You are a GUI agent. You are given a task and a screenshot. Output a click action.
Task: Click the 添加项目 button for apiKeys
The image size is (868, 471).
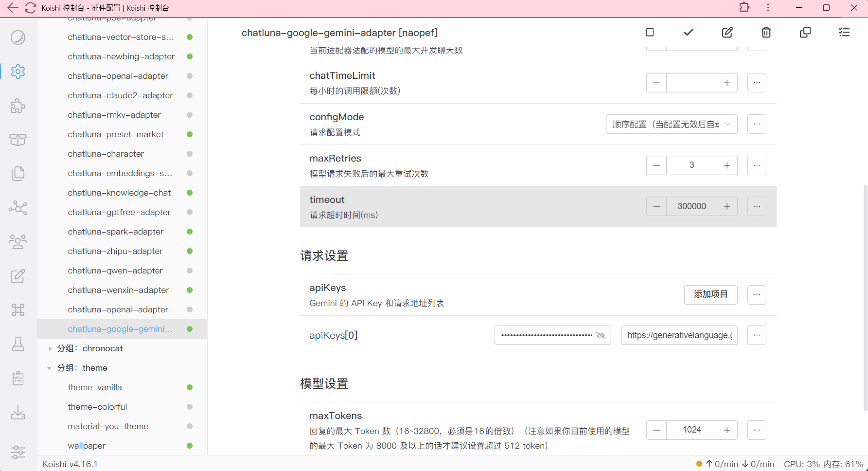(710, 294)
